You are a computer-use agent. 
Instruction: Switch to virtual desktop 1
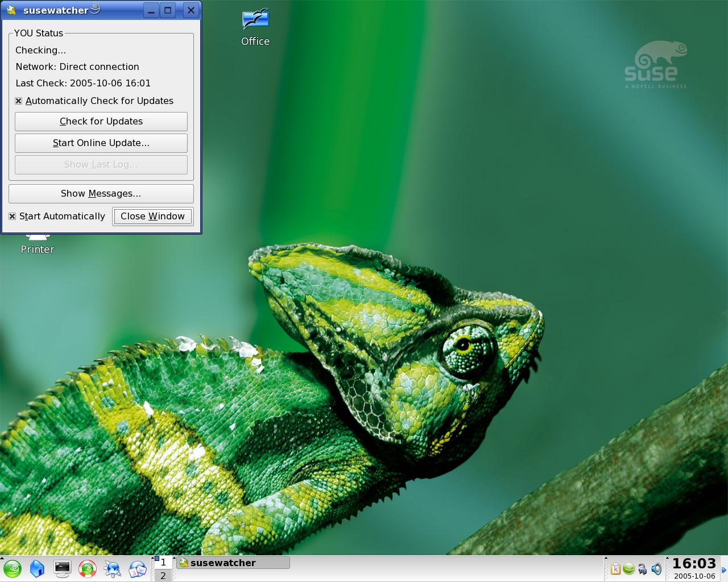163,562
